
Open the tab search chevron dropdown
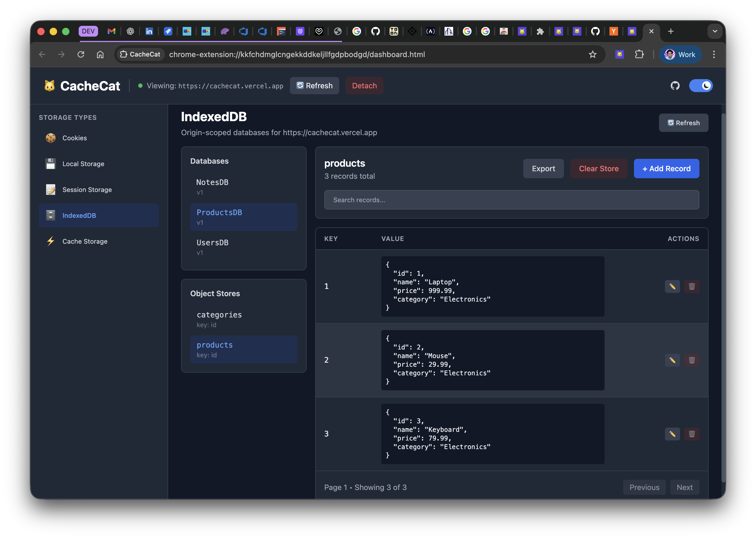tap(715, 31)
